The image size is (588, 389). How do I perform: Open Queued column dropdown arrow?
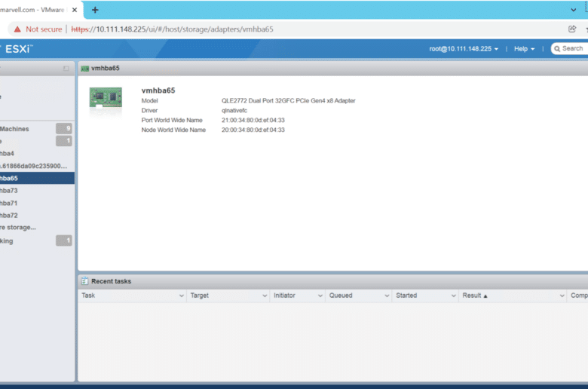387,296
